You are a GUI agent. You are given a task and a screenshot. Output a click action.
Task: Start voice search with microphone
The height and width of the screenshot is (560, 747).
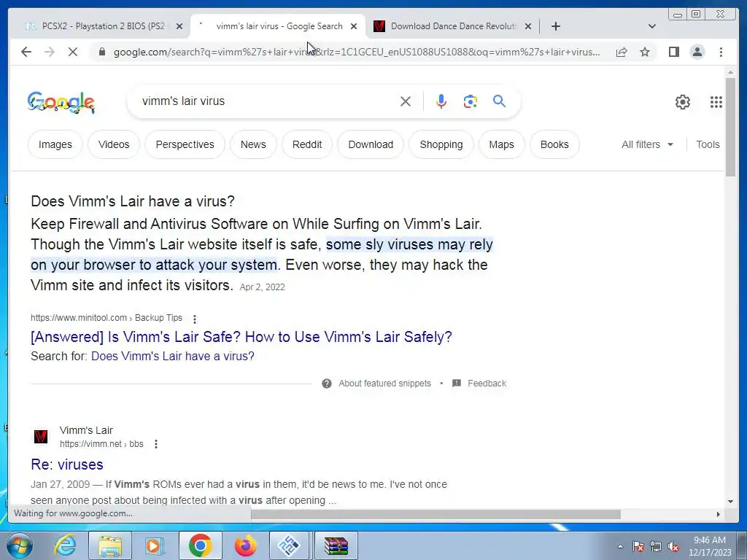click(x=441, y=101)
